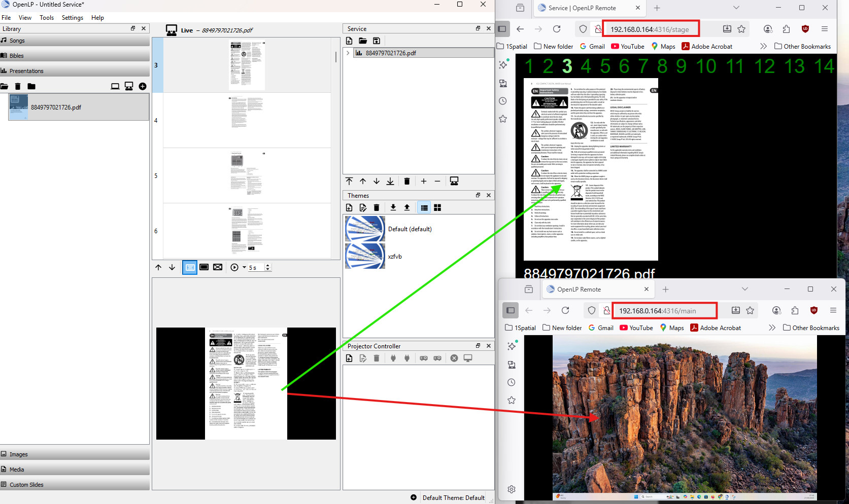Click the Go Live icon in the Library toolbar

pos(129,86)
